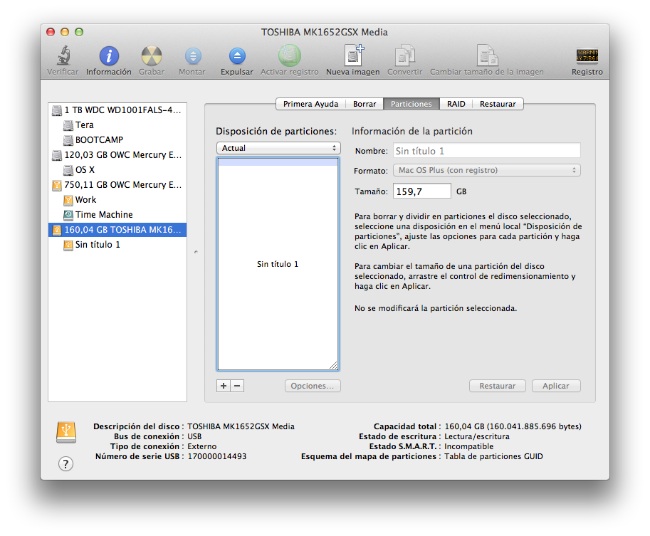Screen dimensions: 650x536
Task: Open the Formato Mac OS Plus dropdown
Action: 487,171
